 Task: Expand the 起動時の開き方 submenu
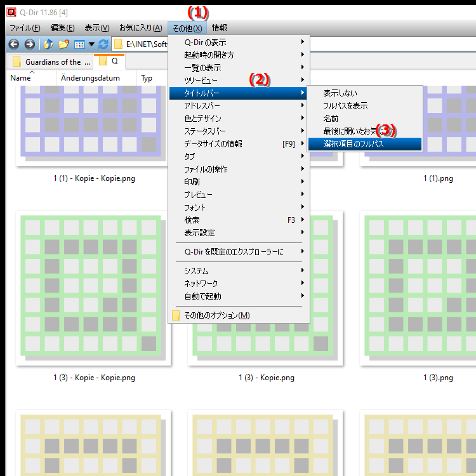[x=239, y=55]
